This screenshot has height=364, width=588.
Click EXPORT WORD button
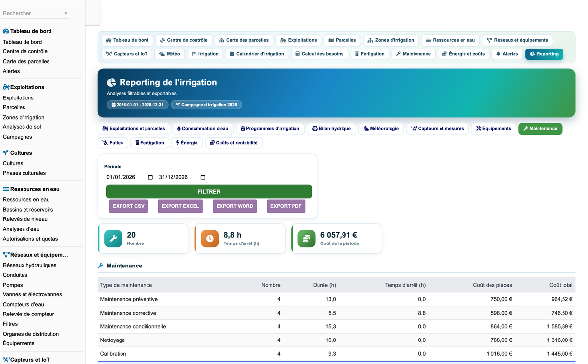(235, 206)
